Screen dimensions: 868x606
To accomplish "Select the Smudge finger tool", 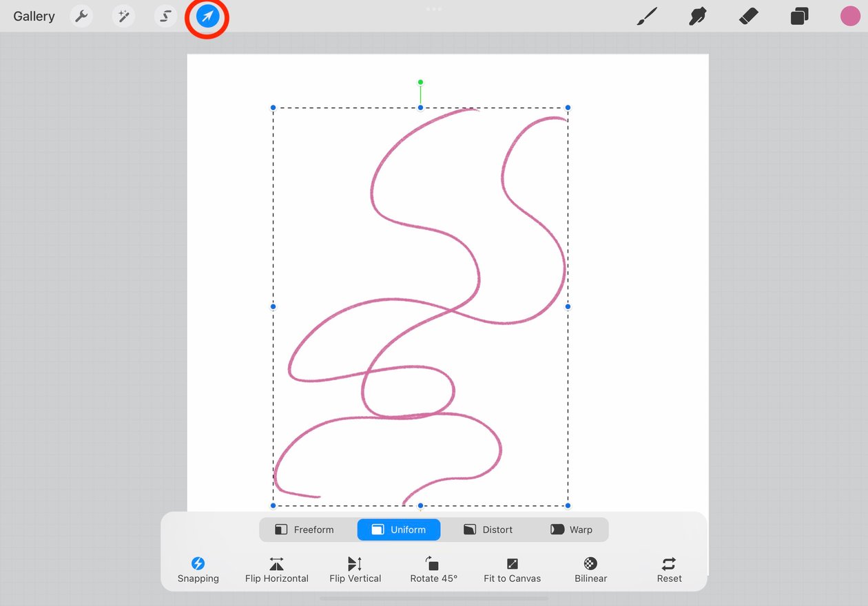I will [x=698, y=17].
